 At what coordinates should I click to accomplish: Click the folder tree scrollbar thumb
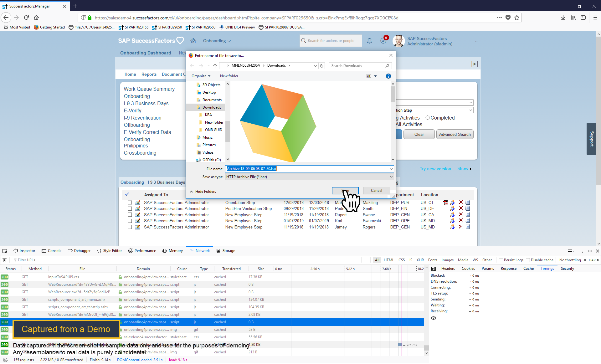pyautogui.click(x=228, y=131)
